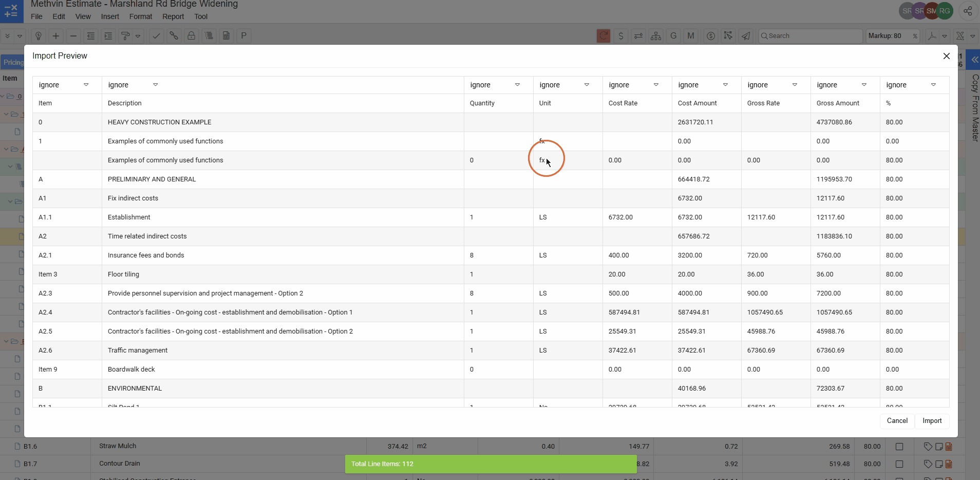Open the Insert menu
Image resolution: width=980 pixels, height=480 pixels.
110,16
